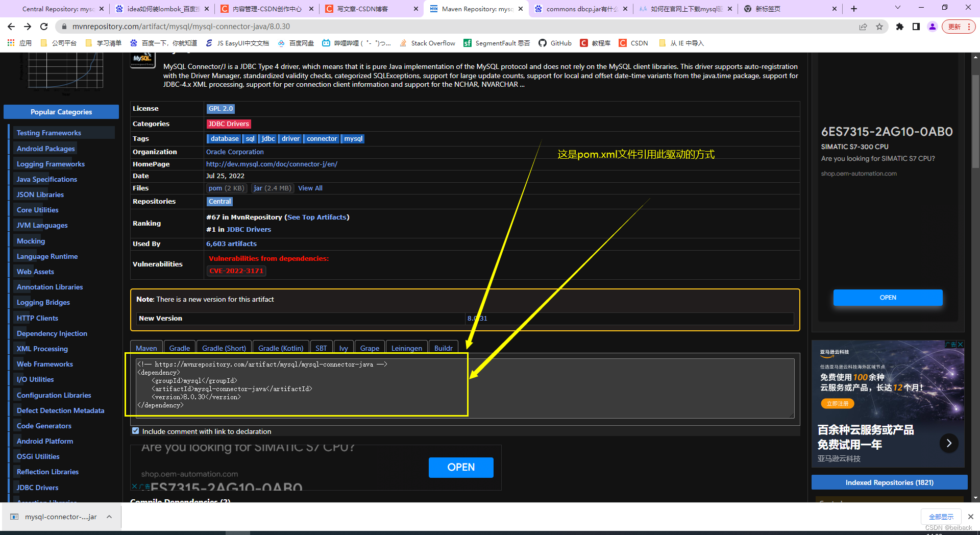Select Testing Frameworks in Popular Categories
Screen dimensions: 980x535
49,133
